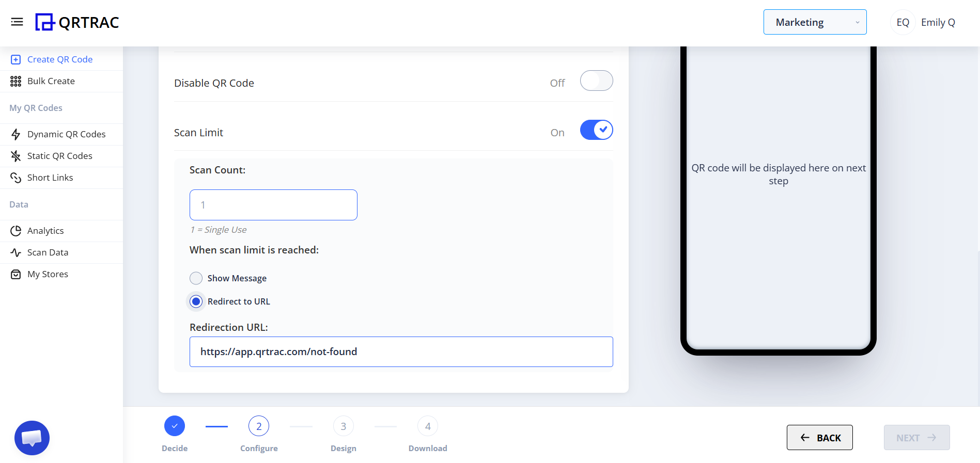980x463 pixels.
Task: Toggle the hamburger navigation menu
Action: pyautogui.click(x=17, y=22)
